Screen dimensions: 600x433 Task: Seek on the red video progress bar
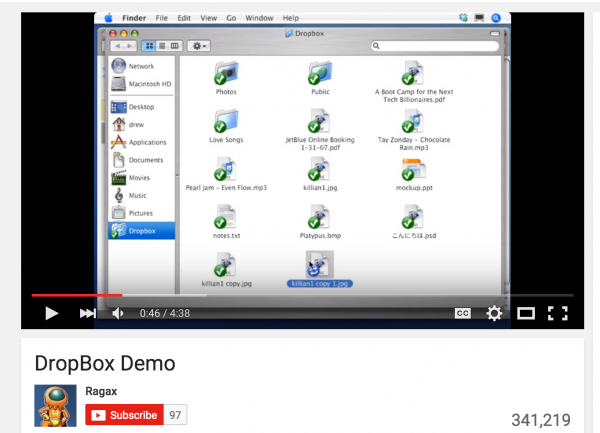77,295
